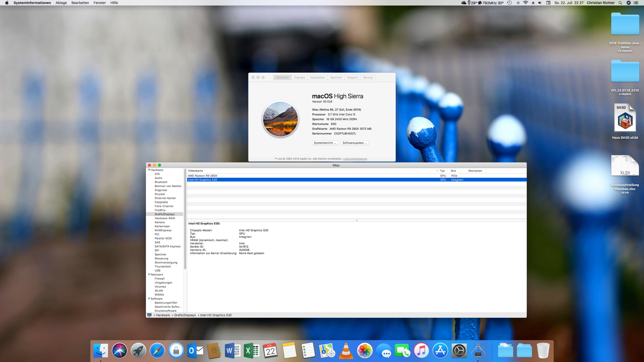644x362 pixels.
Task: Switch to the Displays tab
Action: coord(299,77)
